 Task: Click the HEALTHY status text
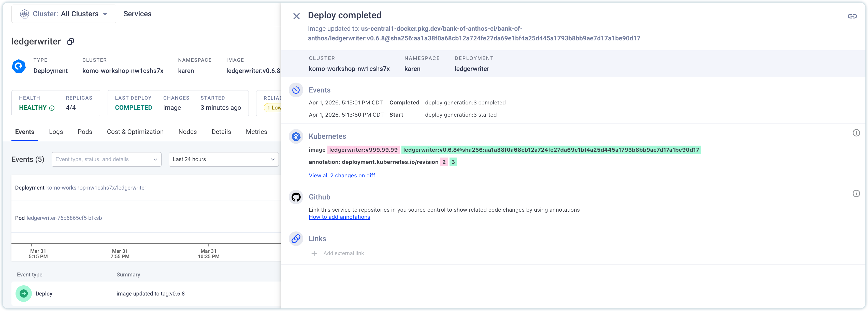point(33,108)
